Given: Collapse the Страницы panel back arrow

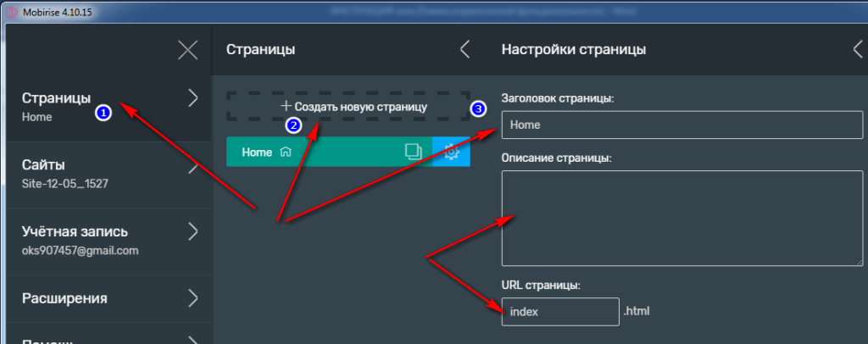Looking at the screenshot, I should click(465, 50).
